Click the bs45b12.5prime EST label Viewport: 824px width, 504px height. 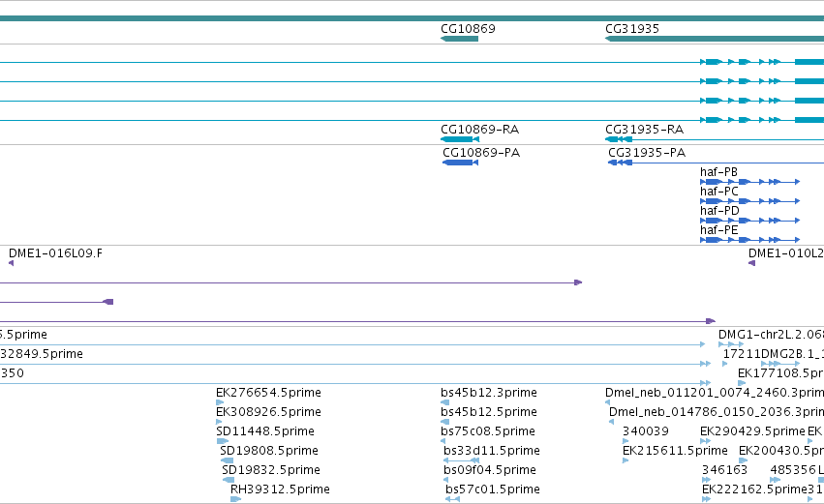489,412
